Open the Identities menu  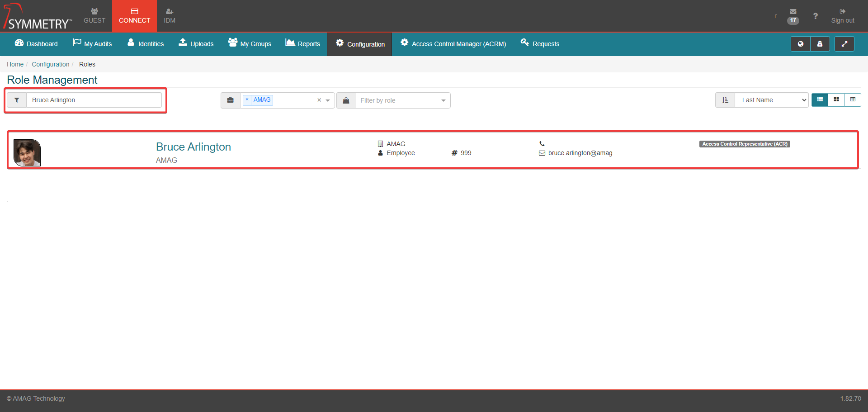click(146, 44)
